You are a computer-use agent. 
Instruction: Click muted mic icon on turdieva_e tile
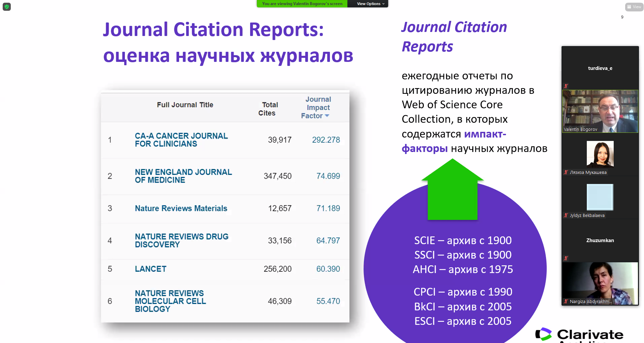click(x=566, y=86)
